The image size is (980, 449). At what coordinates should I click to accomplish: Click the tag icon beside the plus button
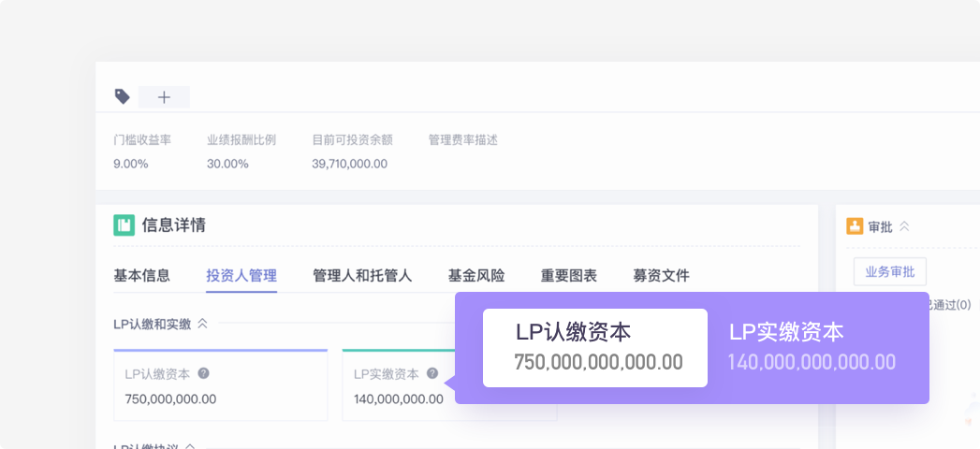point(122,96)
